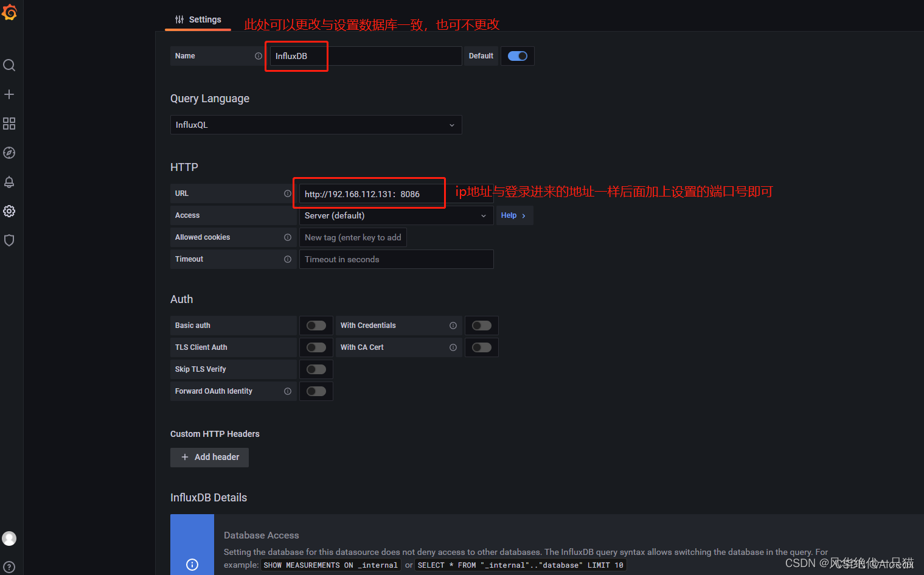Expand the Access Help section
This screenshot has height=575, width=924.
[x=515, y=215]
